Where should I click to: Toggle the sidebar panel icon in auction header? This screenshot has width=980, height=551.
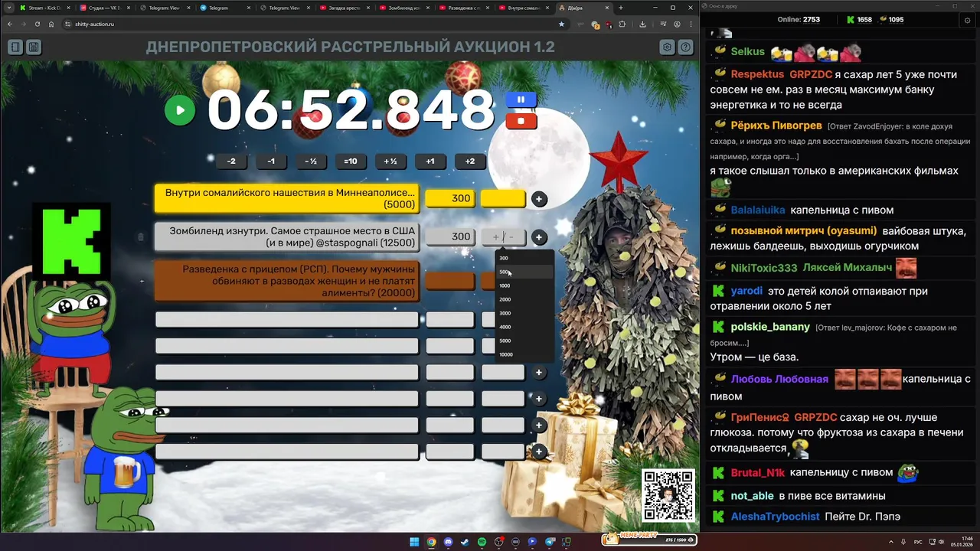(15, 47)
